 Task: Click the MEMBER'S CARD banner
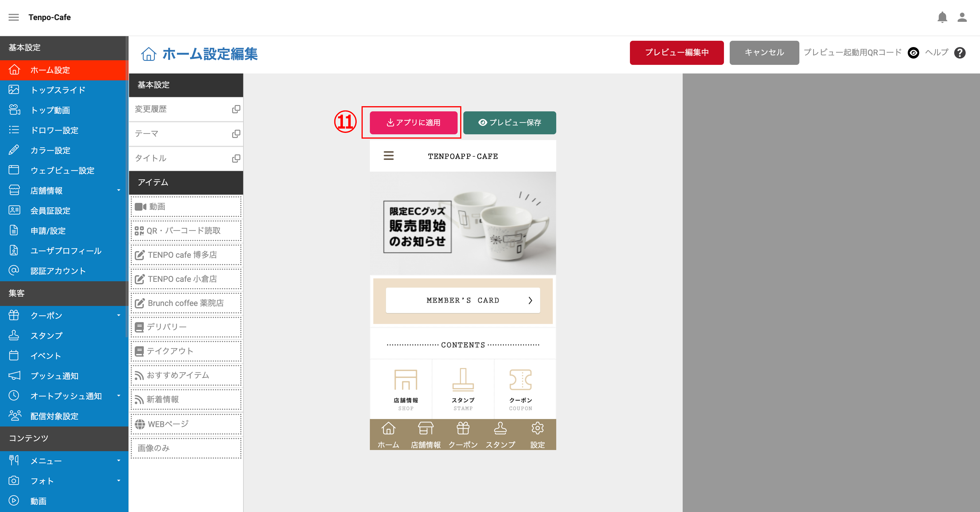[x=462, y=300]
